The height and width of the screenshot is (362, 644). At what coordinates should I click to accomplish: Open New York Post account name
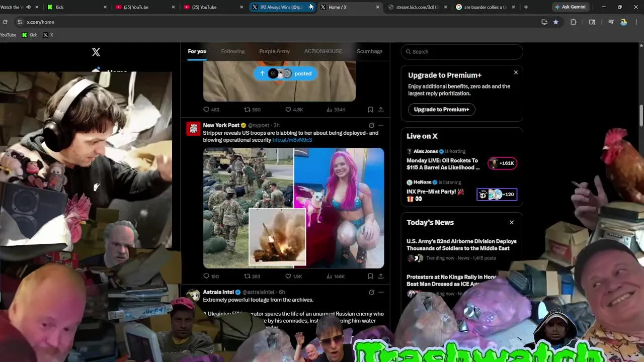[x=221, y=125]
